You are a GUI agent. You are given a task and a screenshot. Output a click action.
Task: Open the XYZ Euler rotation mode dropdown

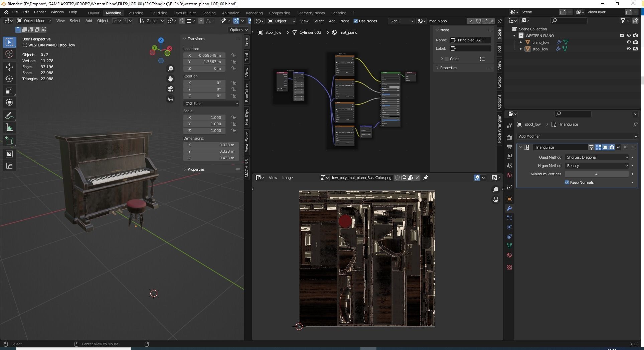[x=211, y=104]
